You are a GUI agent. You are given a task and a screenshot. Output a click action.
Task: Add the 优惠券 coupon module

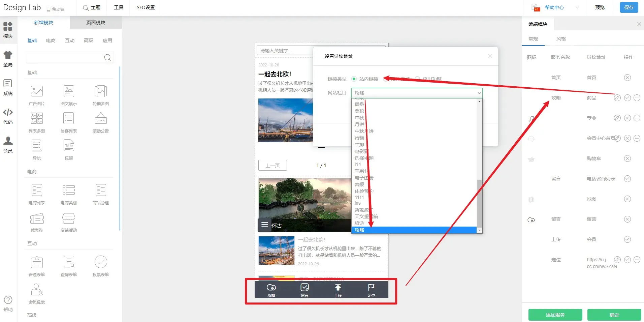point(37,219)
